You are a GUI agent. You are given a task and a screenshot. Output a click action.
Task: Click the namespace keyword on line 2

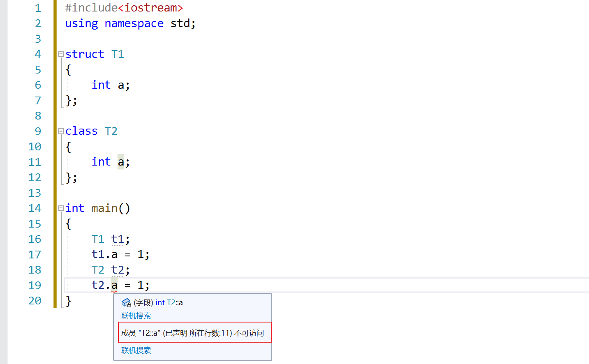coord(134,23)
